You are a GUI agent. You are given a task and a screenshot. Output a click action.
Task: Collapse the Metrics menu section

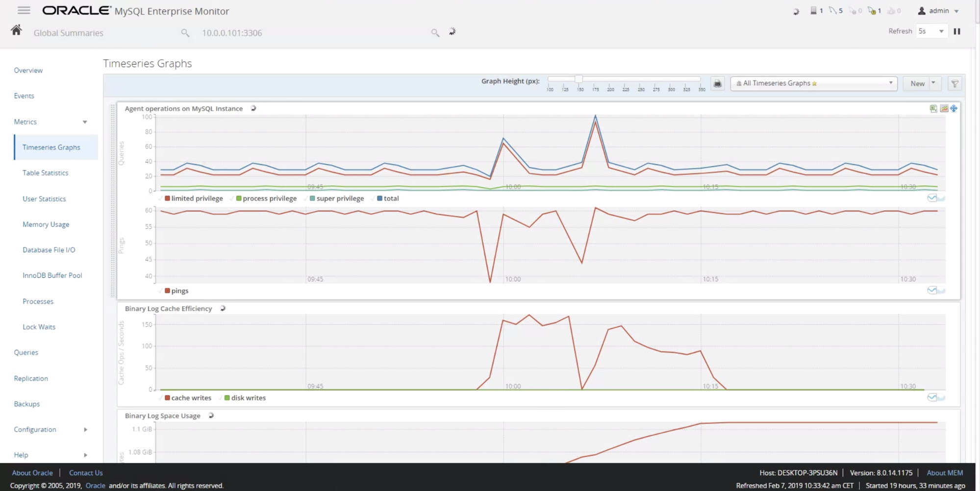[85, 122]
